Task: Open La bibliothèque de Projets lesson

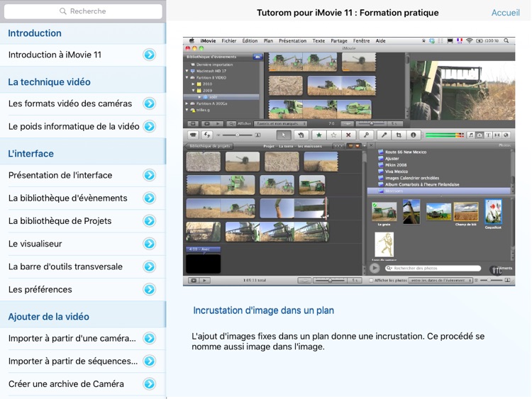Action: 83,221
